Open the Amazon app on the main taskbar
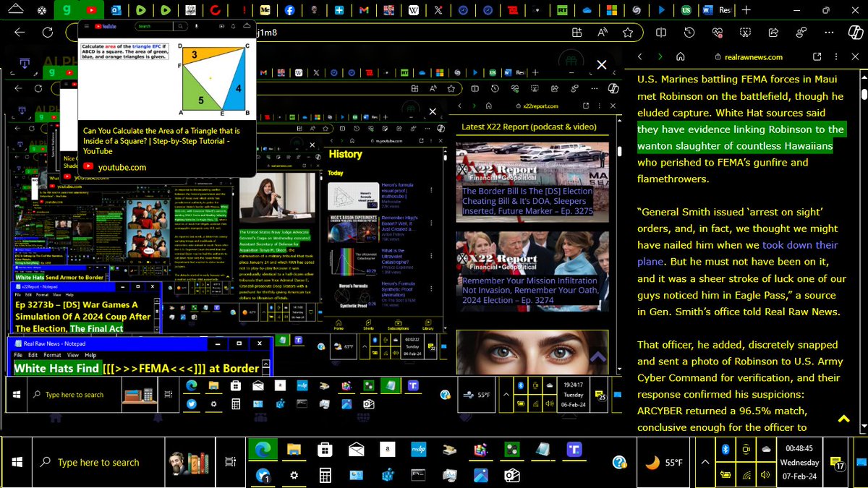The height and width of the screenshot is (488, 868). pos(388,450)
